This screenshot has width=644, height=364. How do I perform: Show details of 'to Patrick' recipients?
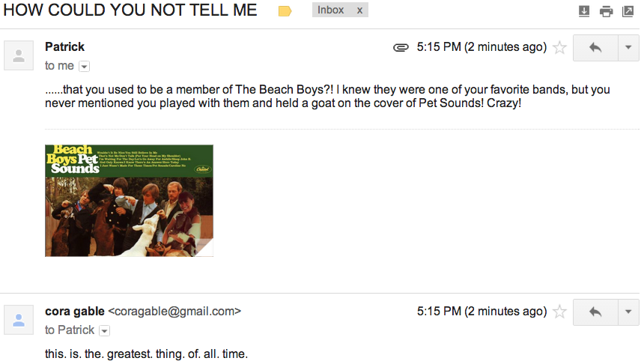(x=105, y=331)
